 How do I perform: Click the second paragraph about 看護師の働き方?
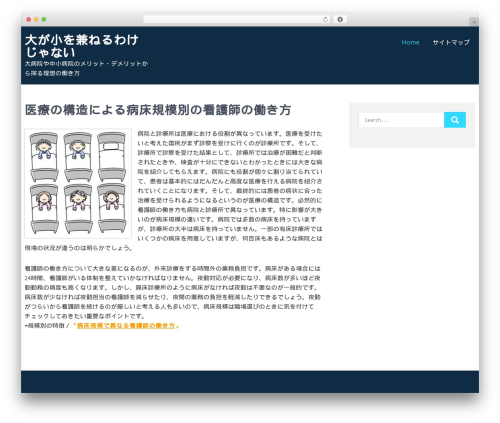click(173, 292)
